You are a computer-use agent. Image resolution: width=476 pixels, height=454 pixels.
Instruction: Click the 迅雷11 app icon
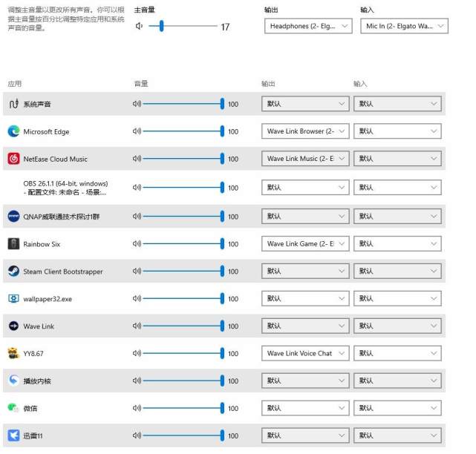(13, 435)
